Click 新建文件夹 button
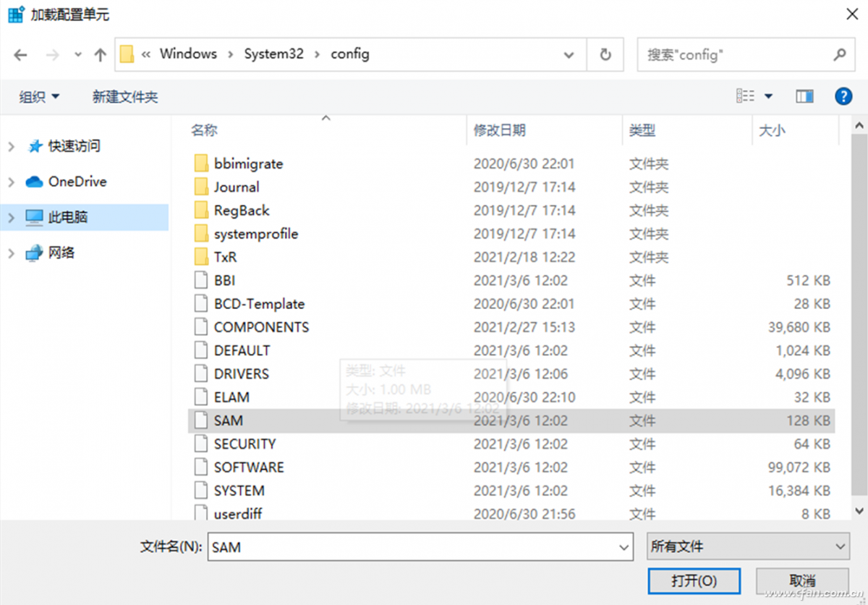868x605 pixels. tap(125, 96)
